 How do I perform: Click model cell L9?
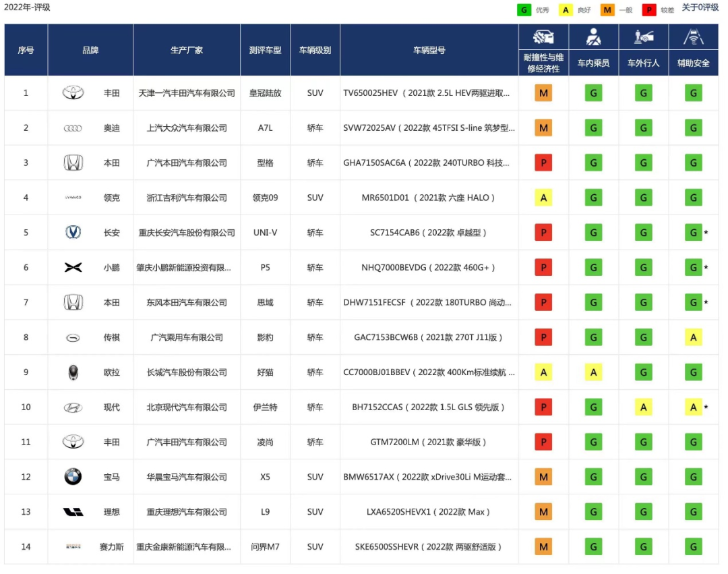point(265,512)
